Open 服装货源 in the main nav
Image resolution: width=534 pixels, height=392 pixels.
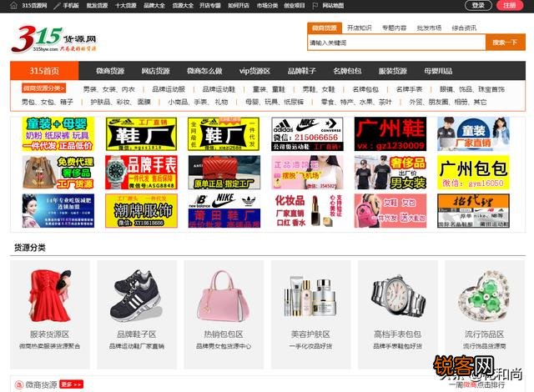click(x=393, y=71)
